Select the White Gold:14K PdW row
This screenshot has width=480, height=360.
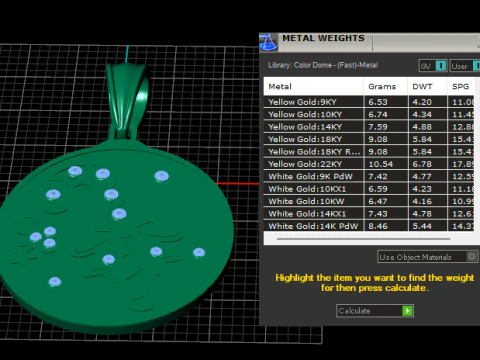[x=369, y=226]
